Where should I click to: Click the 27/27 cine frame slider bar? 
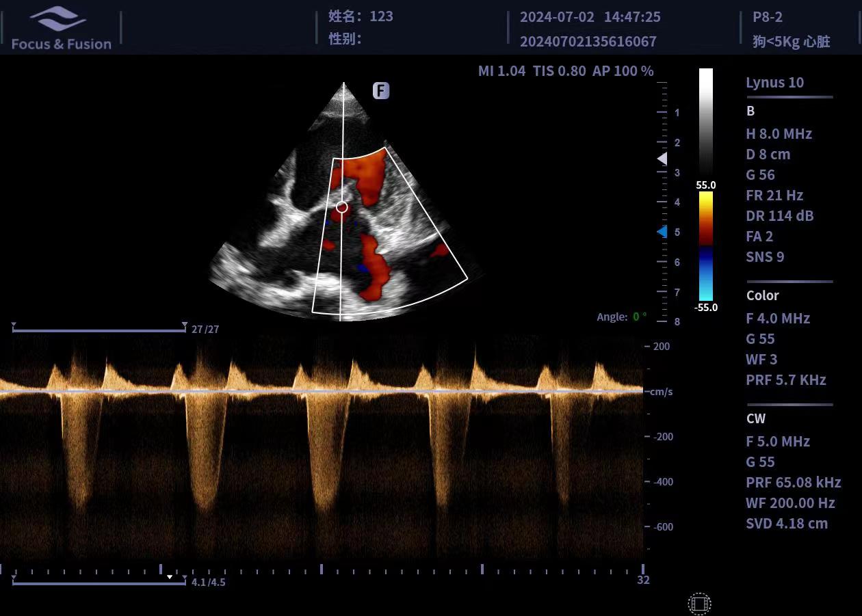[x=99, y=330]
